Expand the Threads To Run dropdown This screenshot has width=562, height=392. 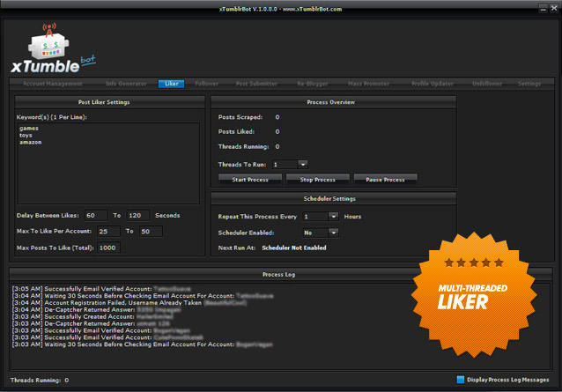click(x=303, y=165)
